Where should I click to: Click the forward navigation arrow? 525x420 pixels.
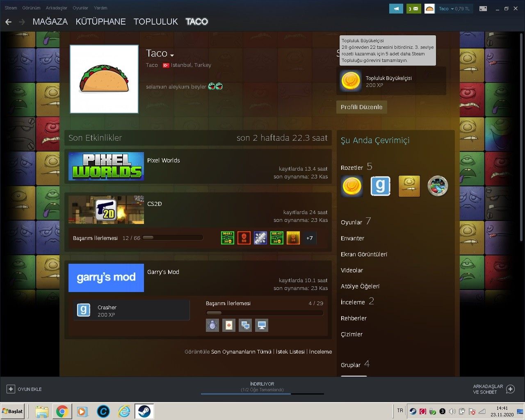pos(22,22)
